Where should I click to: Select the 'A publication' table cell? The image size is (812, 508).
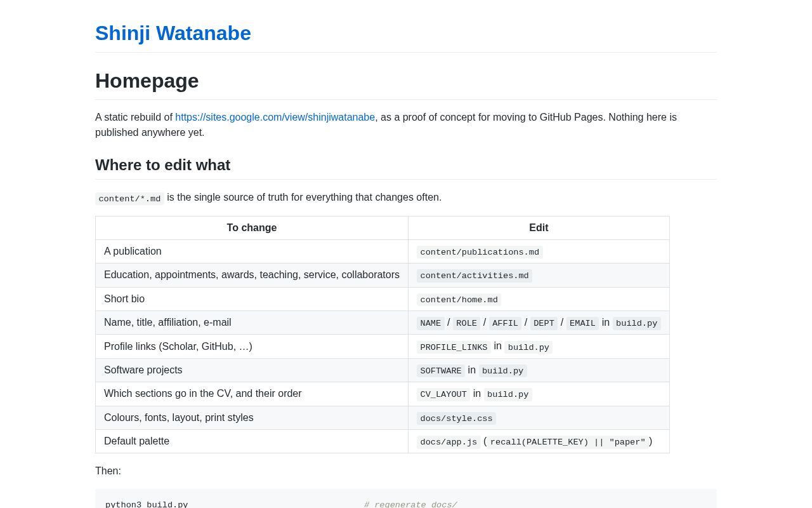coord(252,251)
